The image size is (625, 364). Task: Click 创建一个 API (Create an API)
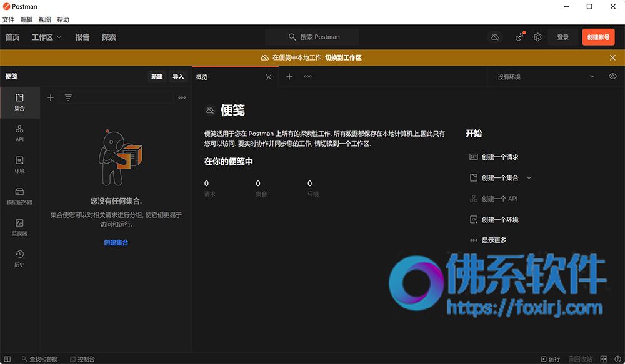494,199
